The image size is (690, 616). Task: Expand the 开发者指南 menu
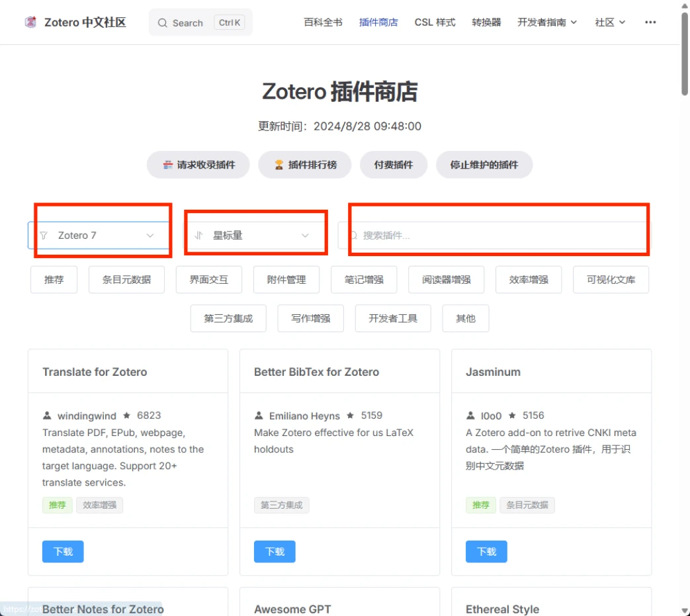[x=547, y=22]
